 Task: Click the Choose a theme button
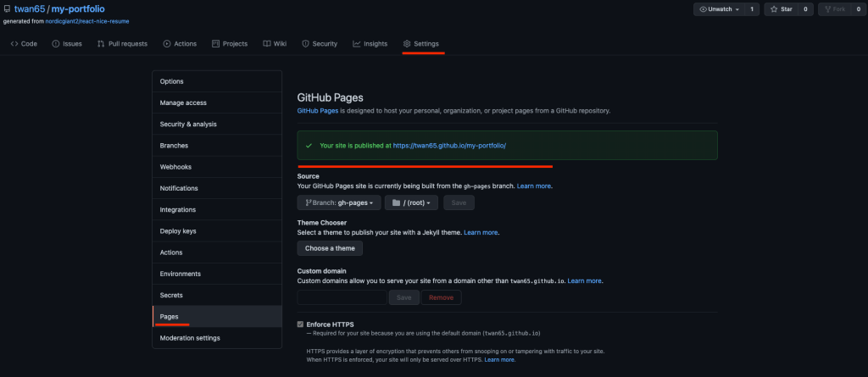coord(330,248)
